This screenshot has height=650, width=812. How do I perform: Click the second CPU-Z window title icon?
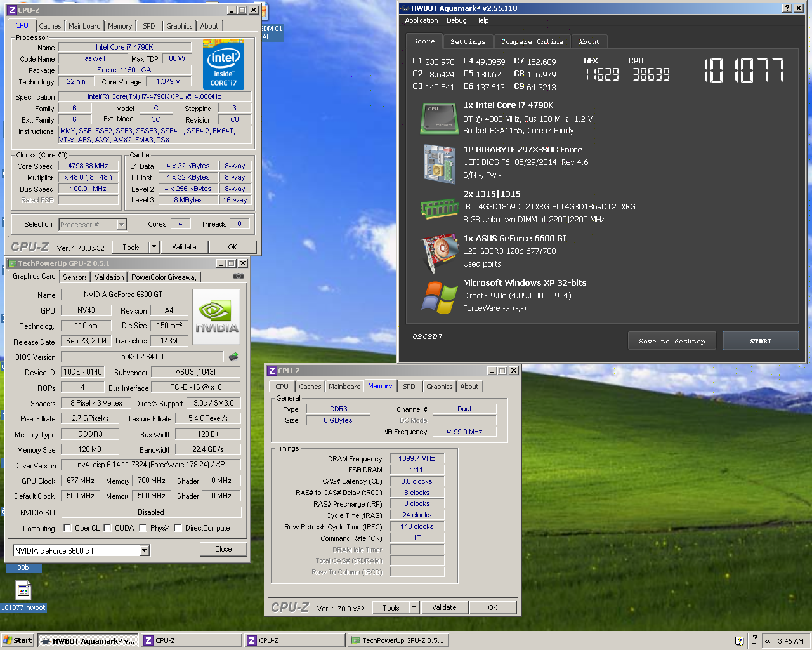coord(272,371)
